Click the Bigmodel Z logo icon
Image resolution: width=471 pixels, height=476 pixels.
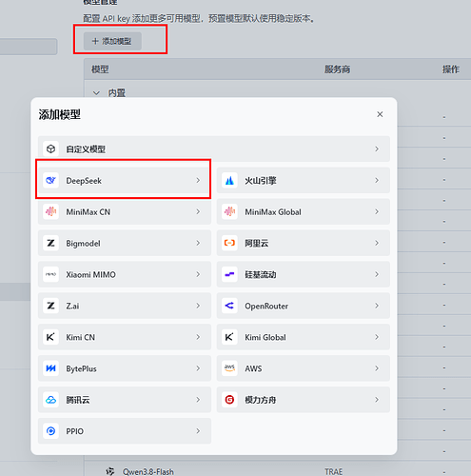tap(50, 243)
